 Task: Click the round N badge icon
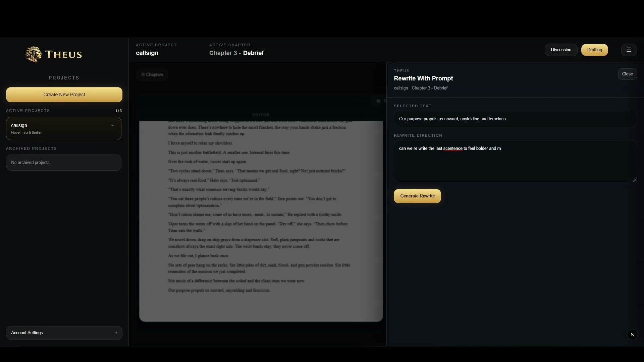[x=632, y=335]
